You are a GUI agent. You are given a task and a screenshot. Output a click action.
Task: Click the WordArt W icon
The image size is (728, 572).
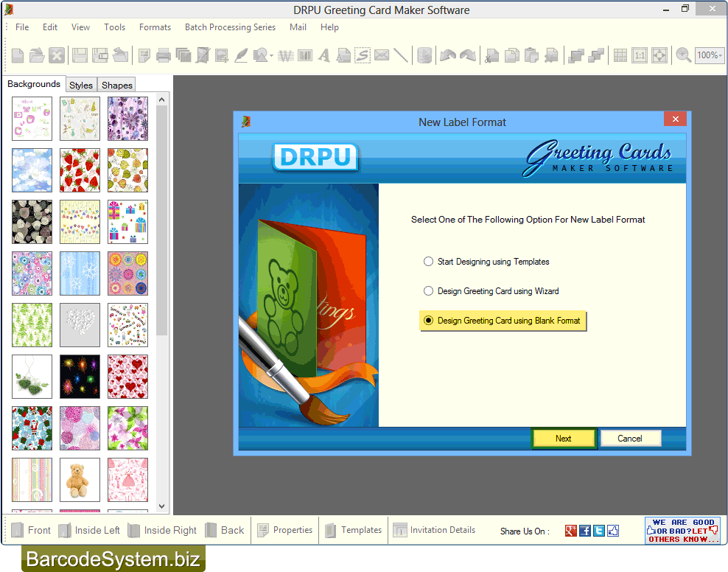[286, 56]
